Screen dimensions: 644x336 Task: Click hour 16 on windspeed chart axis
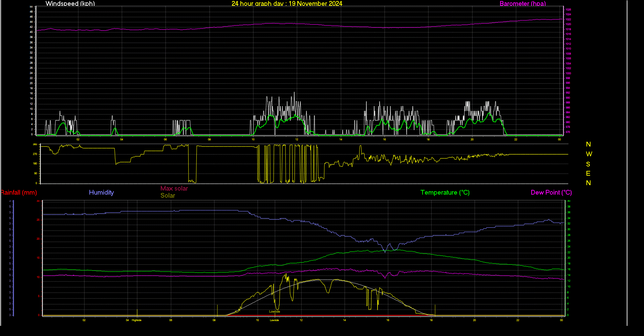click(x=384, y=139)
